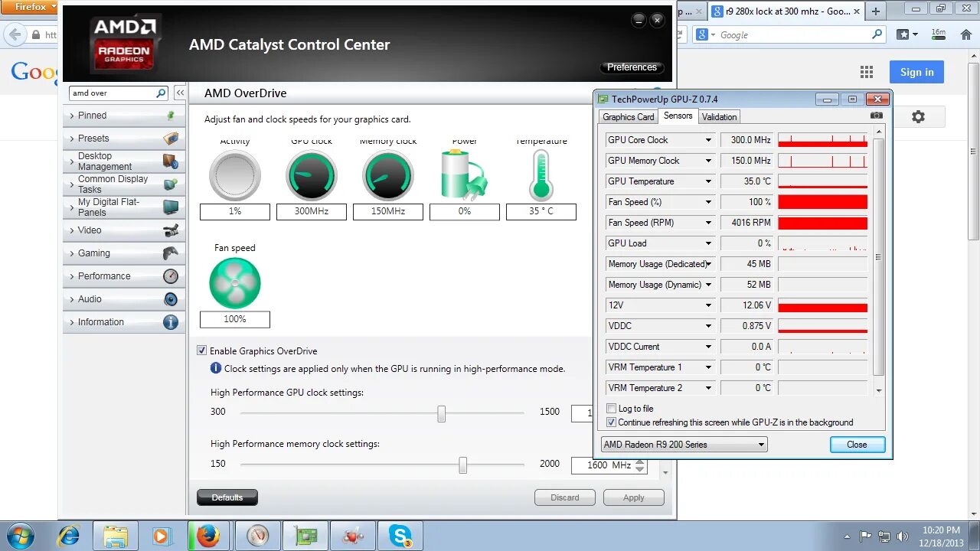Click the Information icon in sidebar
Screen dimensions: 980x551
pos(171,322)
